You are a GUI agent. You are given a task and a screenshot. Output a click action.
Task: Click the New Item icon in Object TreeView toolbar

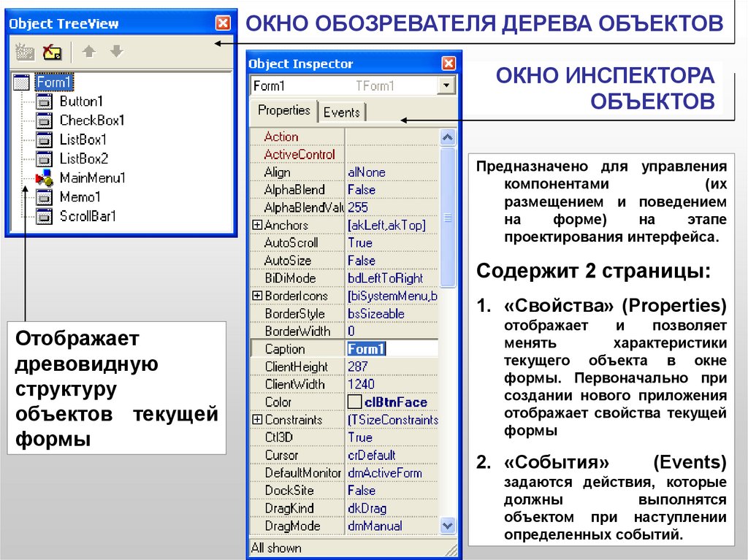tap(25, 53)
